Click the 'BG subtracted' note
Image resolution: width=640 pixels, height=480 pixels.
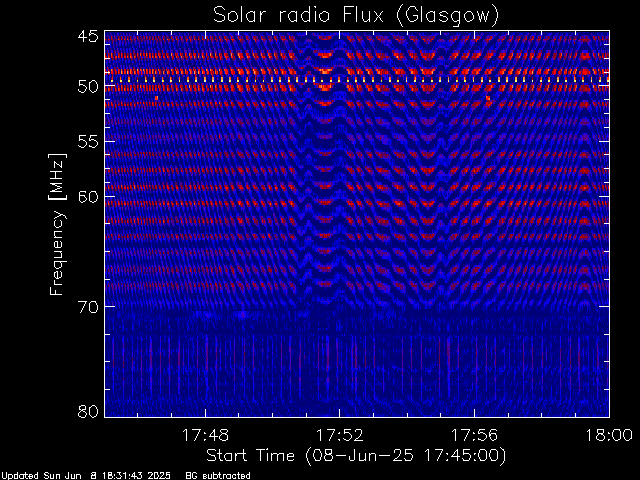click(218, 476)
